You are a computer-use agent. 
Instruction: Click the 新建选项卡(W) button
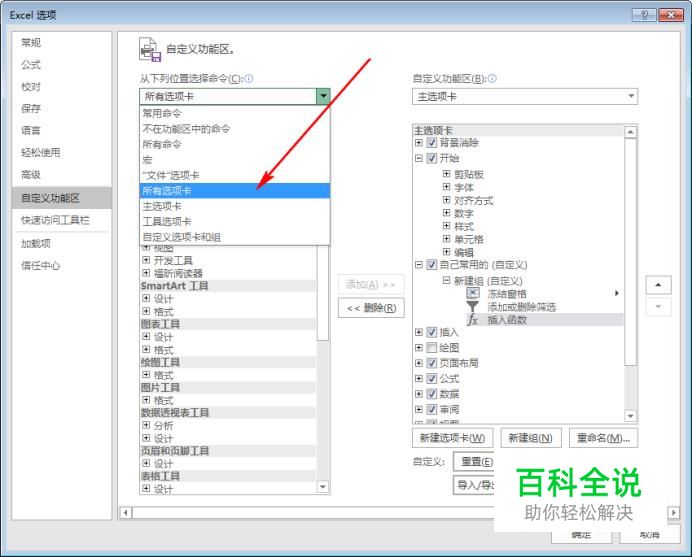pos(452,438)
